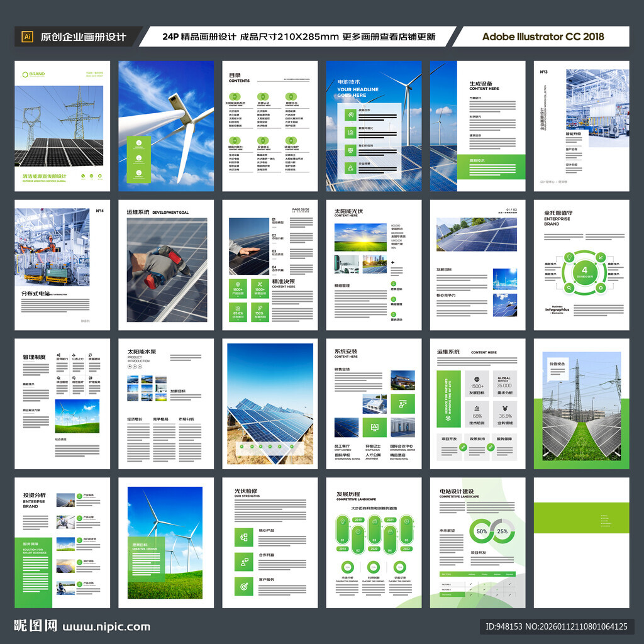Viewport: 644px width, 644px height.
Task: Click the bar chart icon on the 68% card
Action: click(x=477, y=408)
